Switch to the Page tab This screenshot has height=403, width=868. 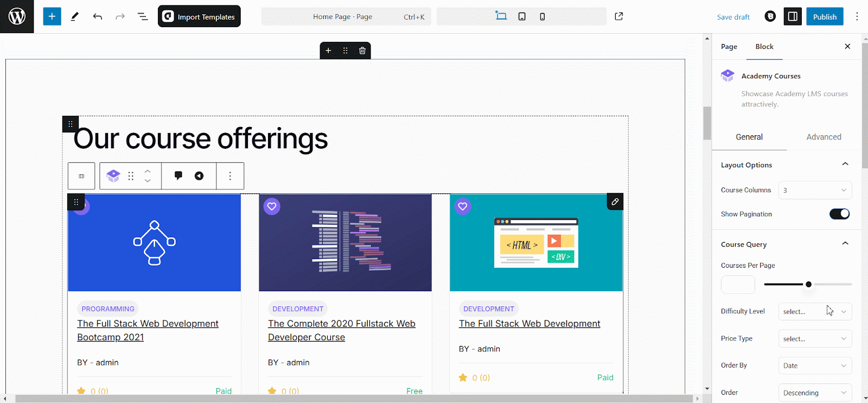pyautogui.click(x=729, y=47)
